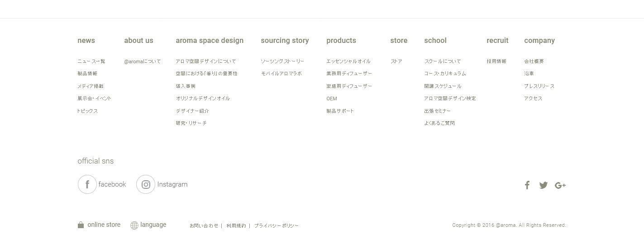Open the products heading link
644x239 pixels.
click(x=341, y=41)
